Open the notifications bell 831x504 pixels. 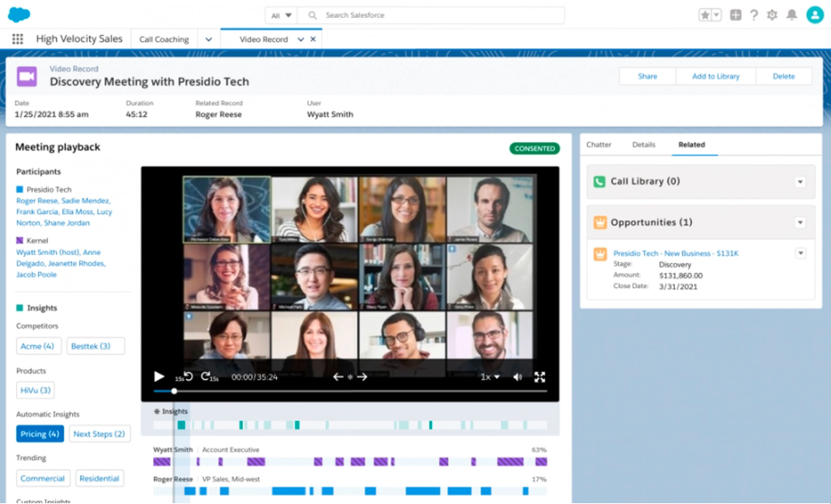tap(791, 15)
